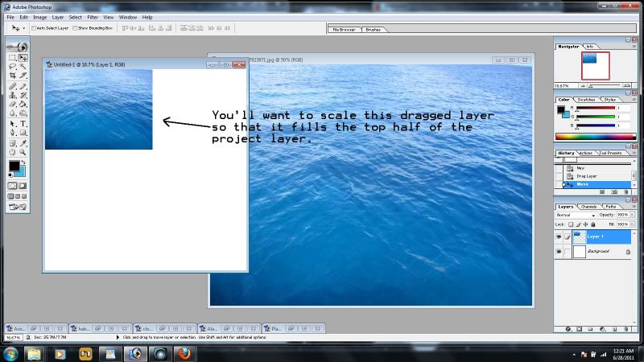The width and height of the screenshot is (644, 362).
Task: Open the Filter menu
Action: point(93,17)
